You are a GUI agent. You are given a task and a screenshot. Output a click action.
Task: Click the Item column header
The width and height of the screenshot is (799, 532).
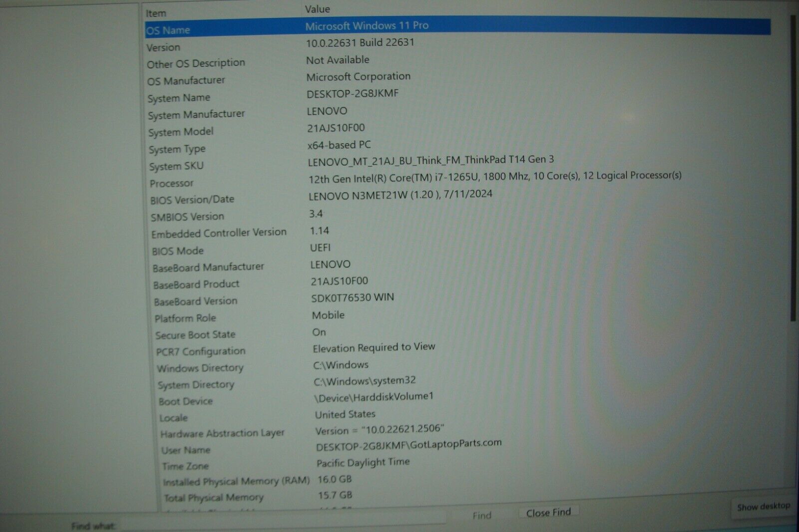coord(156,13)
